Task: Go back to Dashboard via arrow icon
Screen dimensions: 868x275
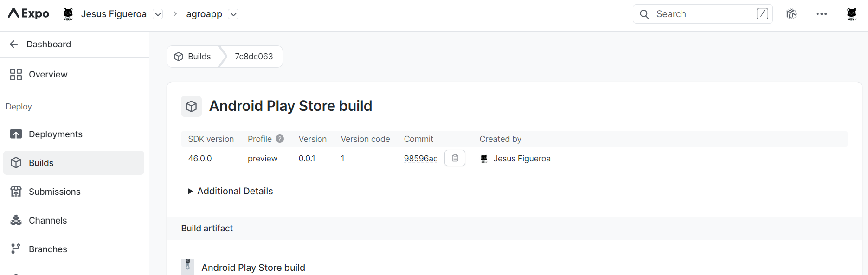Action: (14, 44)
